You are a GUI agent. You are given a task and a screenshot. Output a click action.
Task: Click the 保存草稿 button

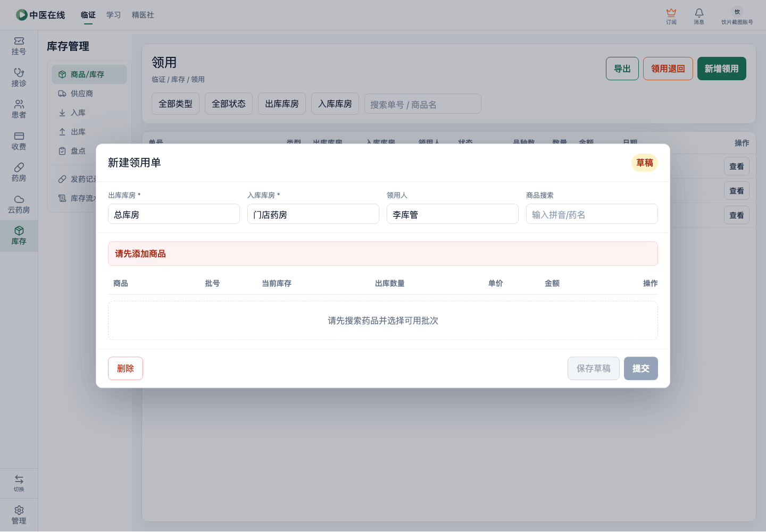(x=594, y=368)
